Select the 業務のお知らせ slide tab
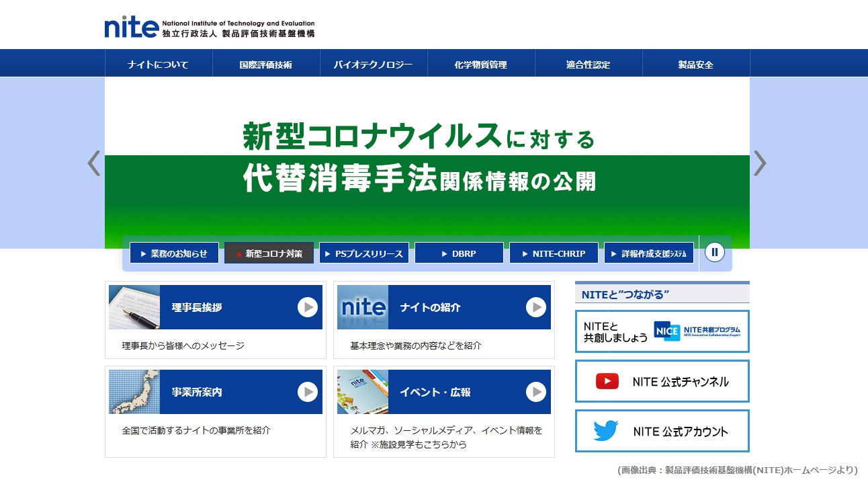This screenshot has width=868, height=488. pyautogui.click(x=174, y=253)
